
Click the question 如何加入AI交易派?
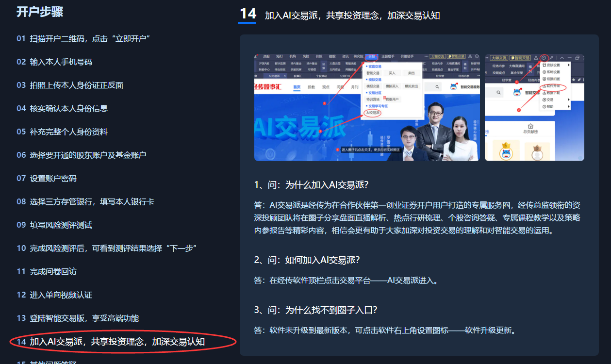[307, 260]
